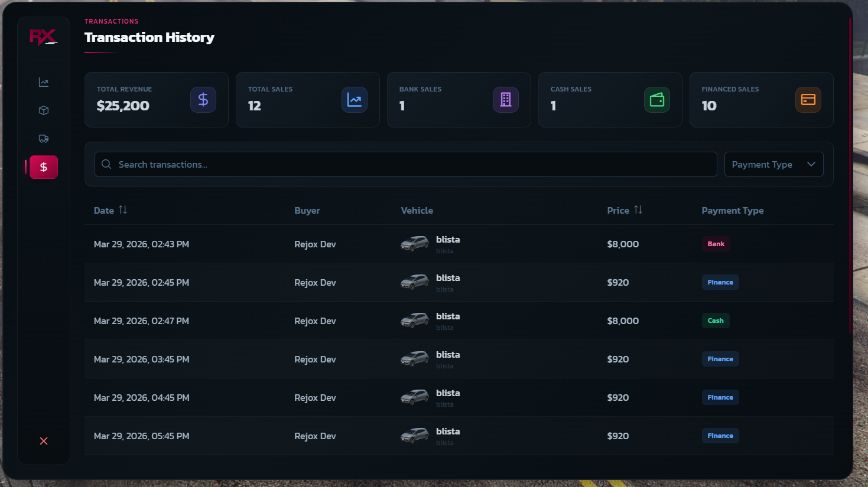Select the dollar-sign transactions sidebar icon
Screen dimensions: 868x487
coord(44,167)
